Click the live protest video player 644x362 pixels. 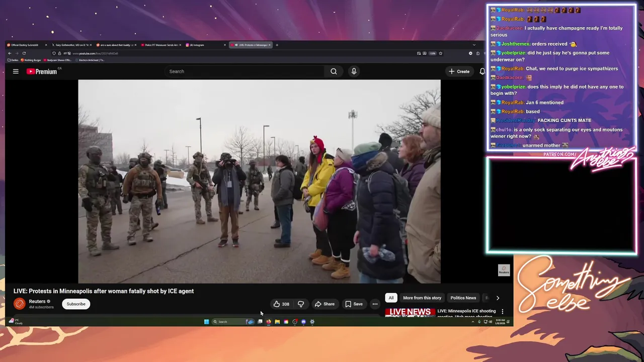(x=259, y=182)
